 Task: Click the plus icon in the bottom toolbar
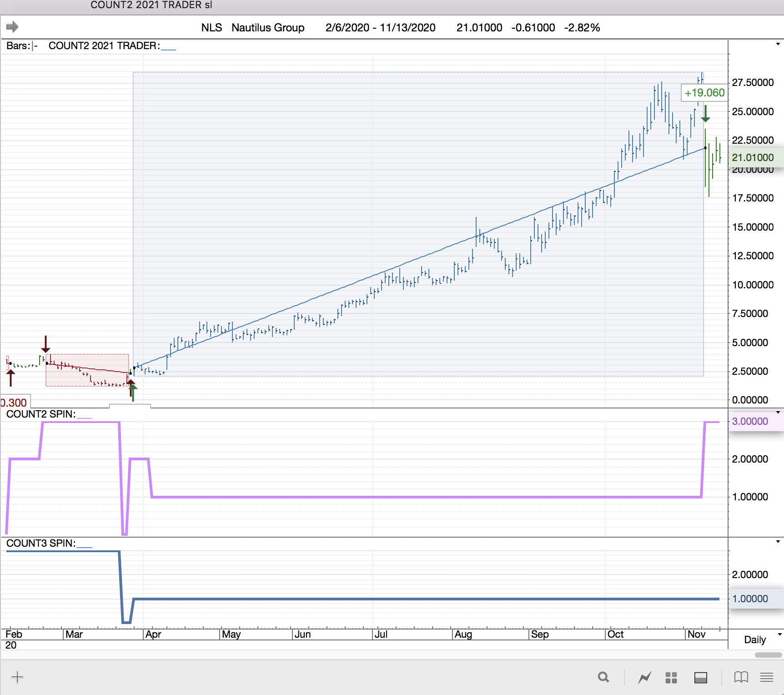[x=17, y=677]
